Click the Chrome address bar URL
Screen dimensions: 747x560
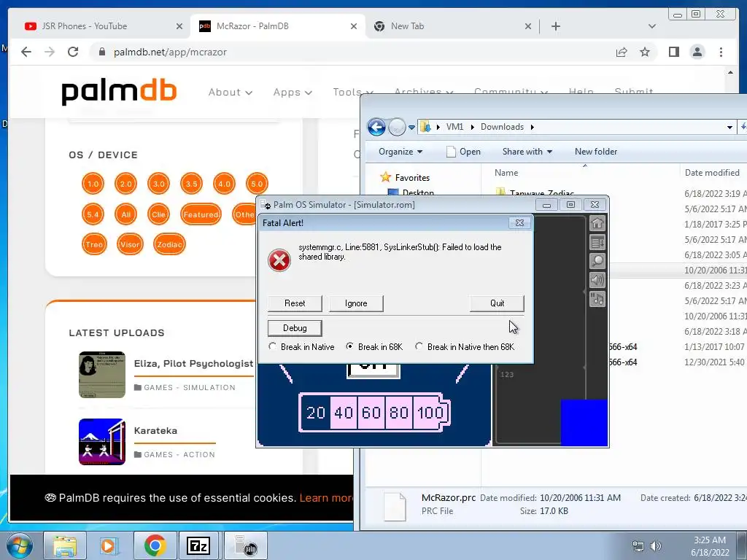point(170,52)
